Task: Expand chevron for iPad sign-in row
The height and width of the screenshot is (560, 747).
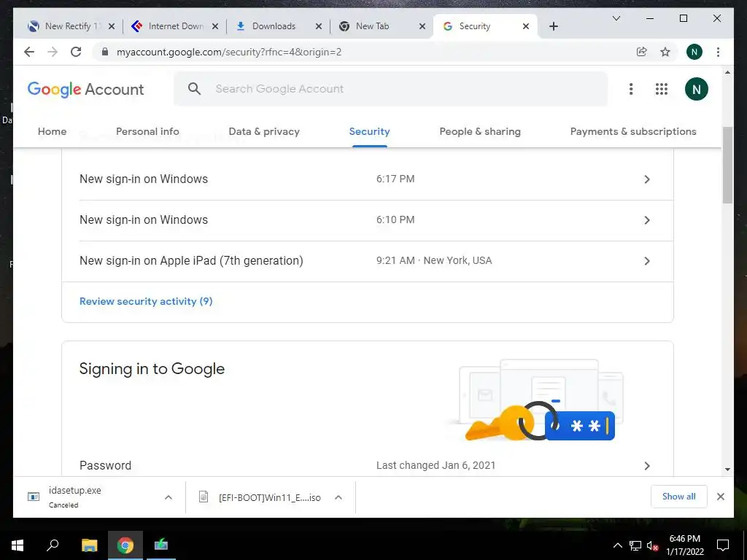Action: point(647,261)
